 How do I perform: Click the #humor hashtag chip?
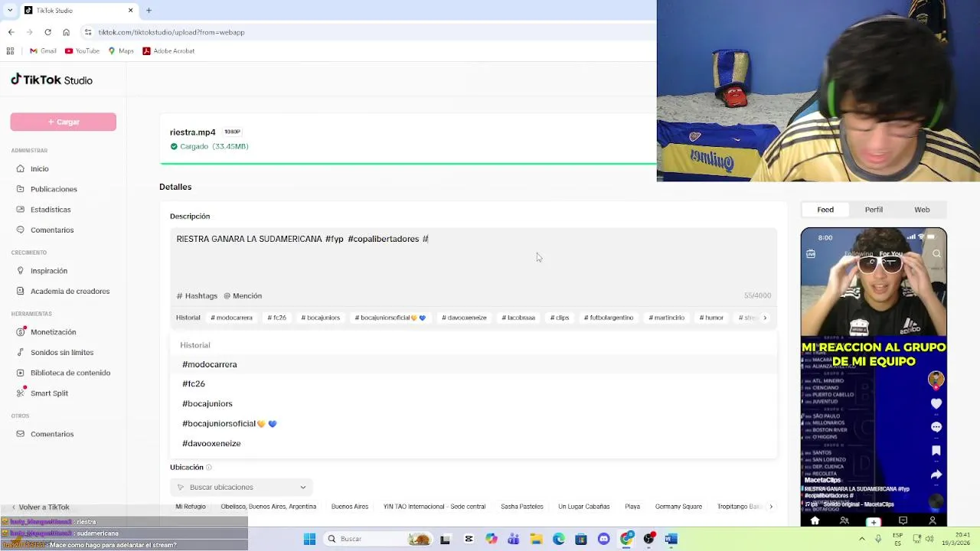coord(711,318)
